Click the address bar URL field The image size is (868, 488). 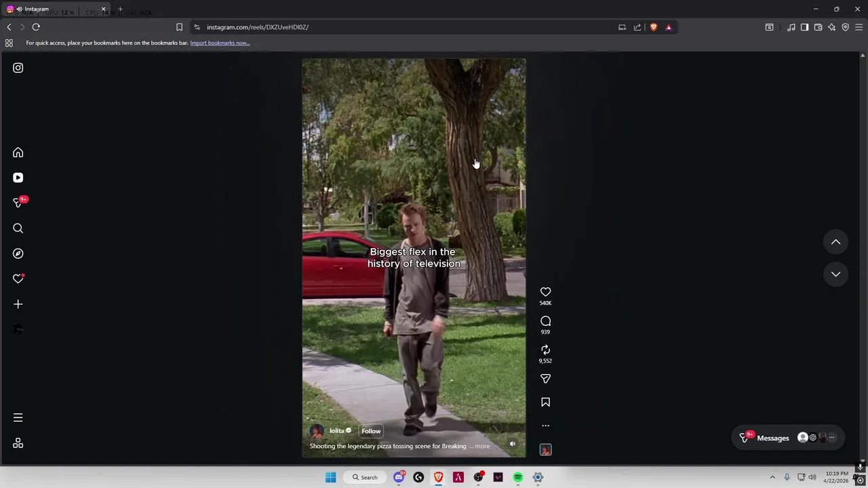(x=407, y=27)
